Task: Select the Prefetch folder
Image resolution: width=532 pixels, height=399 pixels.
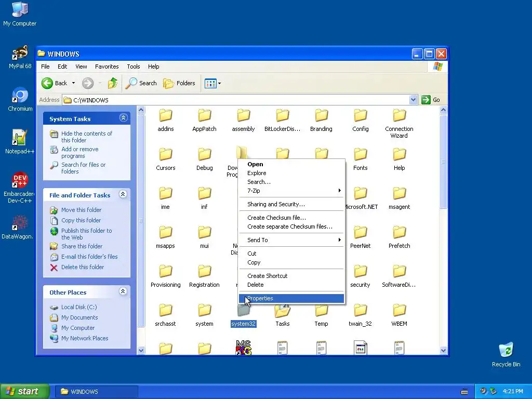Action: (x=400, y=237)
